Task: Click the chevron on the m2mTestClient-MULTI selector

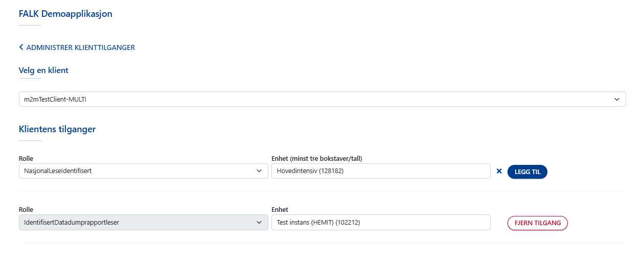Action: pos(617,100)
